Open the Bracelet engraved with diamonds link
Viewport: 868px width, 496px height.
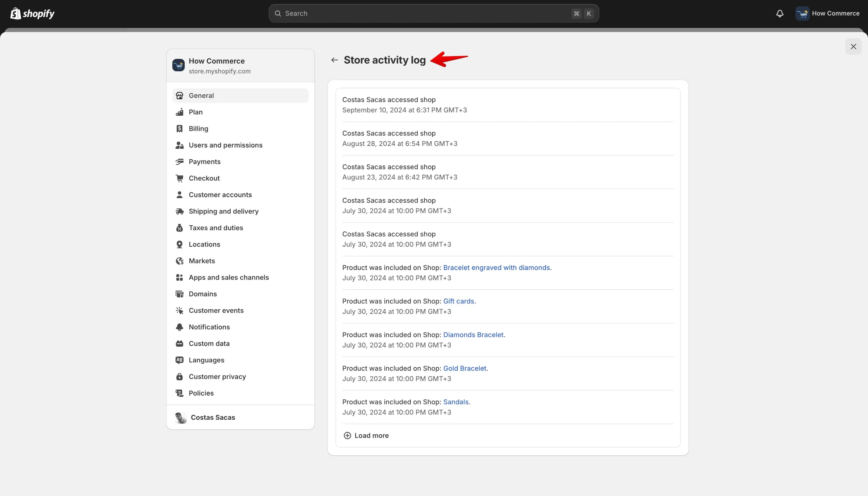[x=496, y=268]
